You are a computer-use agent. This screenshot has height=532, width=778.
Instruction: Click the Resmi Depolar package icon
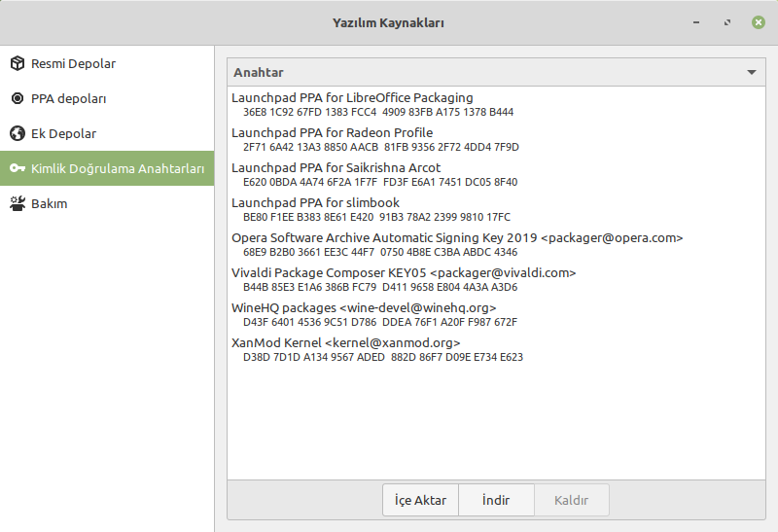pyautogui.click(x=18, y=63)
